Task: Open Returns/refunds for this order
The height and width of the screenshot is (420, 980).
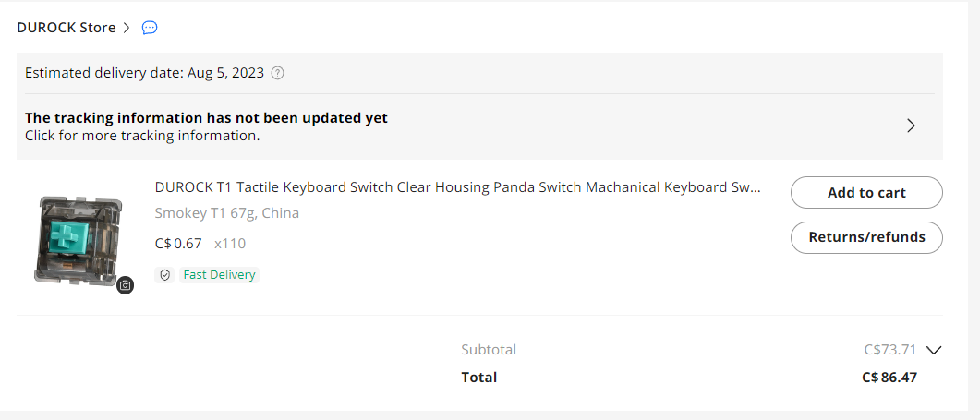Action: tap(865, 237)
